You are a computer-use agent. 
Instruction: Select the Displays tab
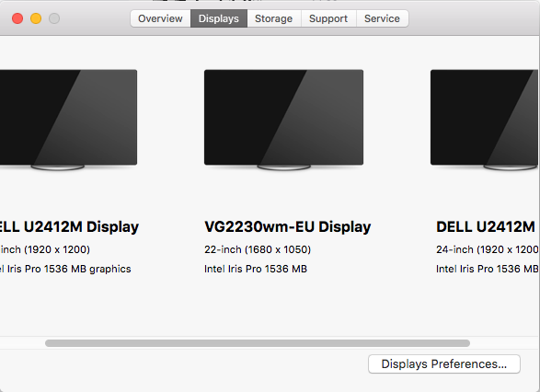219,18
